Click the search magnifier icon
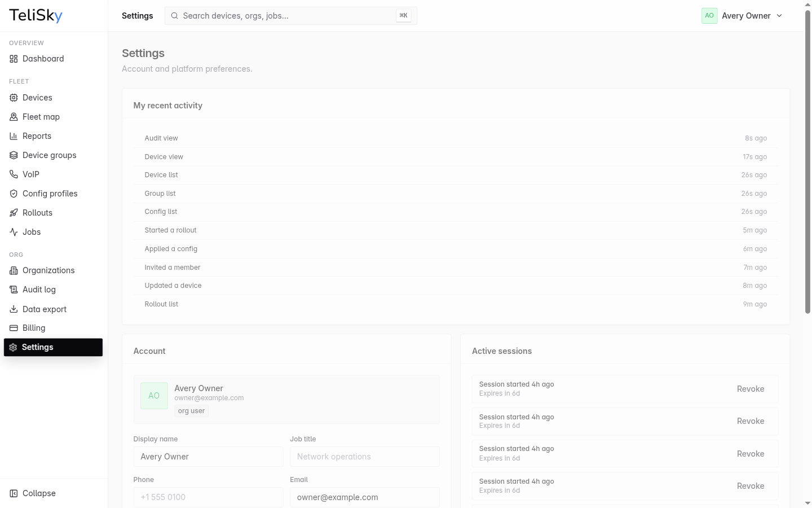This screenshot has width=812, height=508. click(x=175, y=16)
